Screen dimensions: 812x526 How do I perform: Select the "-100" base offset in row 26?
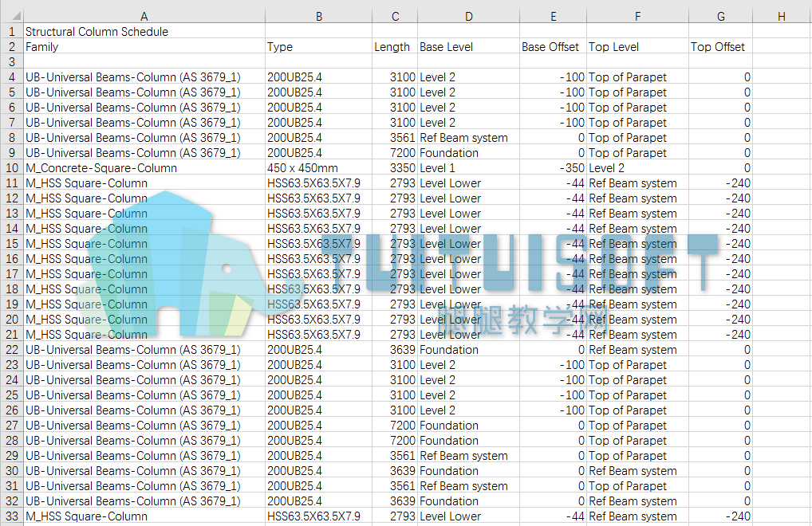(553, 410)
